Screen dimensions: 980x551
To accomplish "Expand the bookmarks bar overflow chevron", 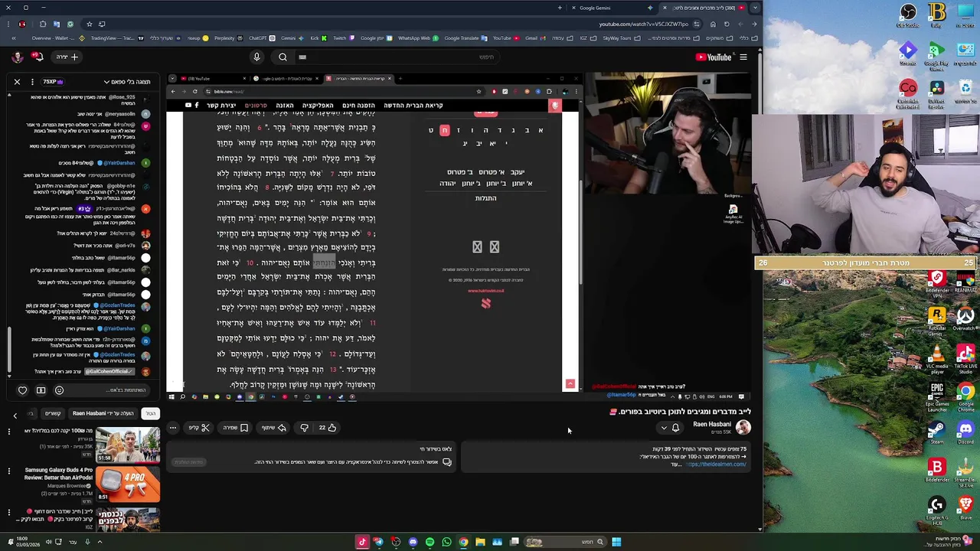I will coord(14,38).
